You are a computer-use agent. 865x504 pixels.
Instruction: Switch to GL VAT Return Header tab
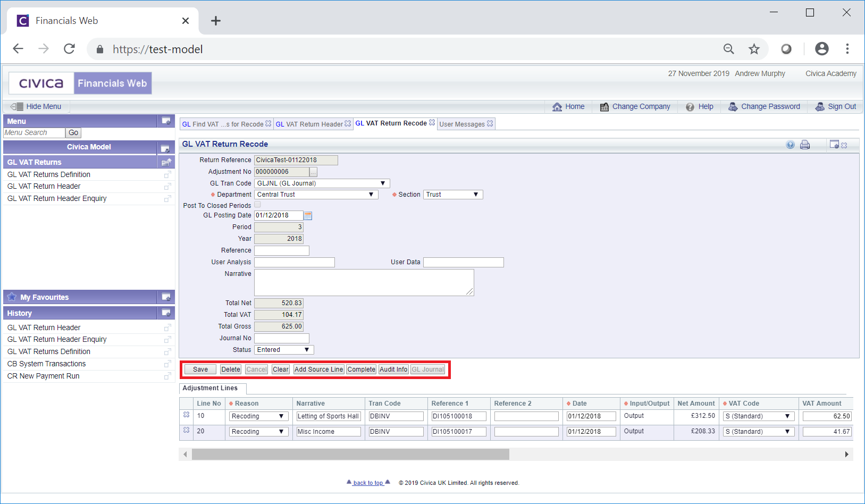[x=309, y=124]
